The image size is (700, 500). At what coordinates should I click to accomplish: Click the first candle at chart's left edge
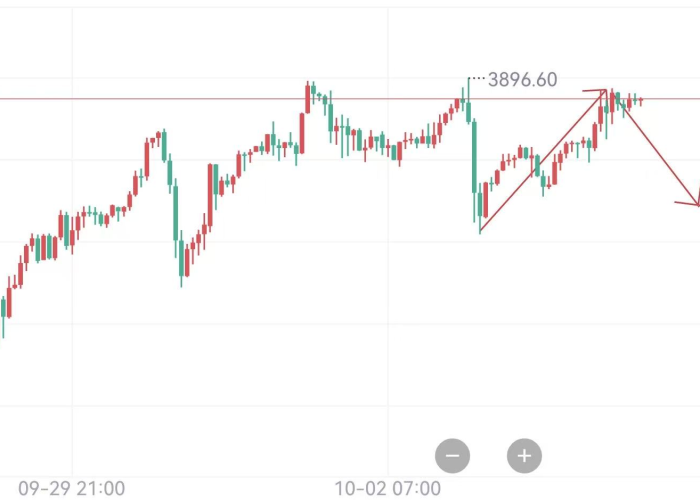pos(3,306)
